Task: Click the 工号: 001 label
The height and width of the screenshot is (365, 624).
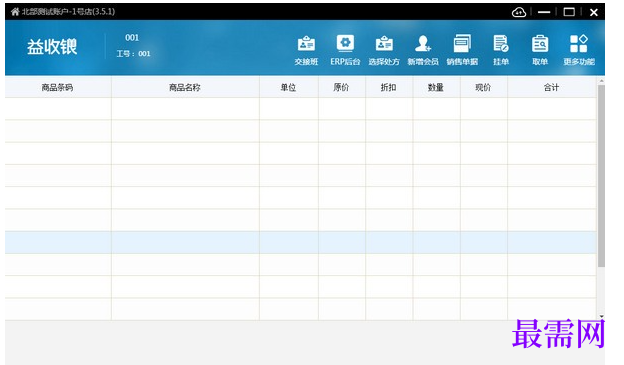Action: coord(133,54)
